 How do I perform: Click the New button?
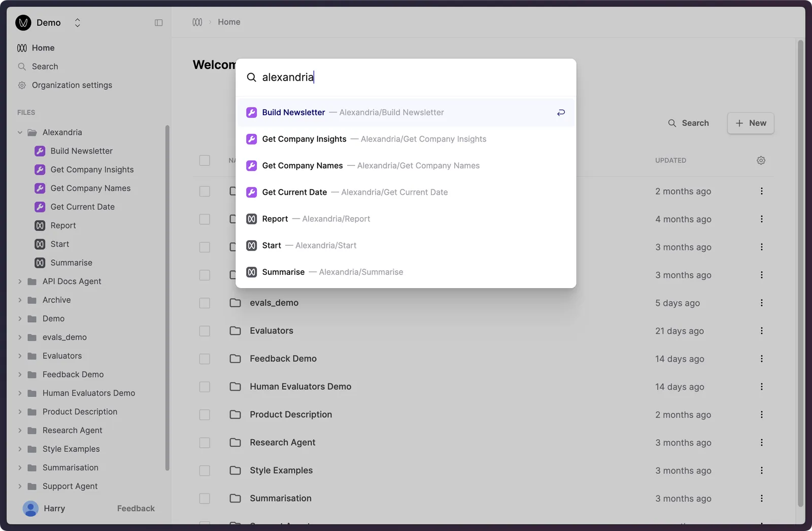[x=751, y=123]
